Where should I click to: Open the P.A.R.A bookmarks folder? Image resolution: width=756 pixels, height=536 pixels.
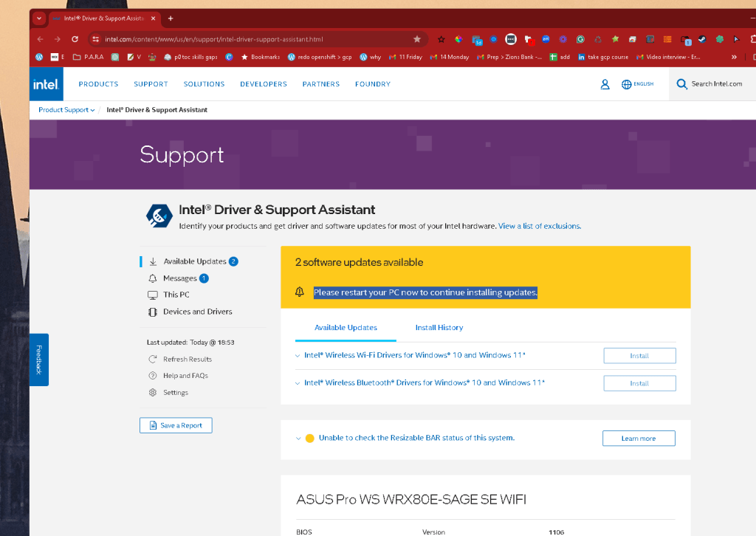pos(89,57)
